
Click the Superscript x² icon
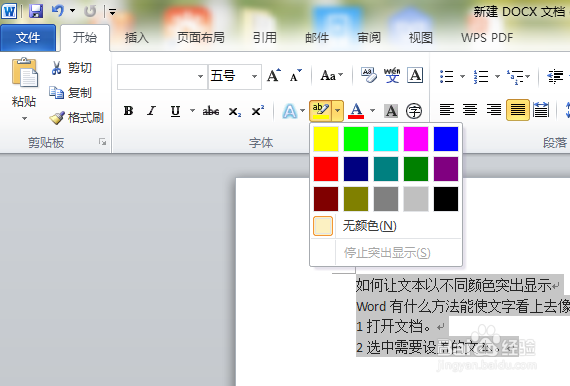(257, 110)
